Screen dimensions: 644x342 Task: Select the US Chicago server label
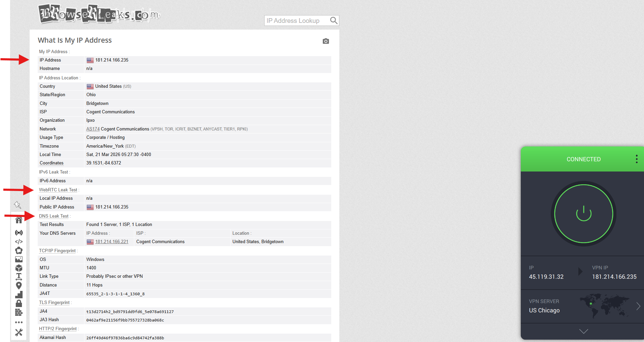tap(544, 310)
